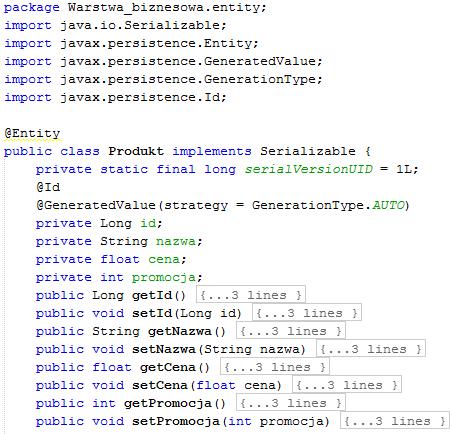The height and width of the screenshot is (434, 451).
Task: Click the 'id' field in 'private Long id'
Action: [148, 223]
